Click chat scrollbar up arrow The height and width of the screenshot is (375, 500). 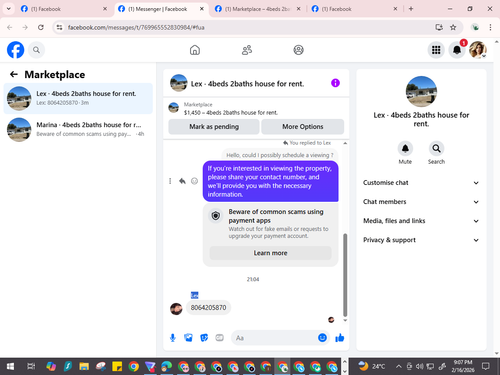pos(345,143)
